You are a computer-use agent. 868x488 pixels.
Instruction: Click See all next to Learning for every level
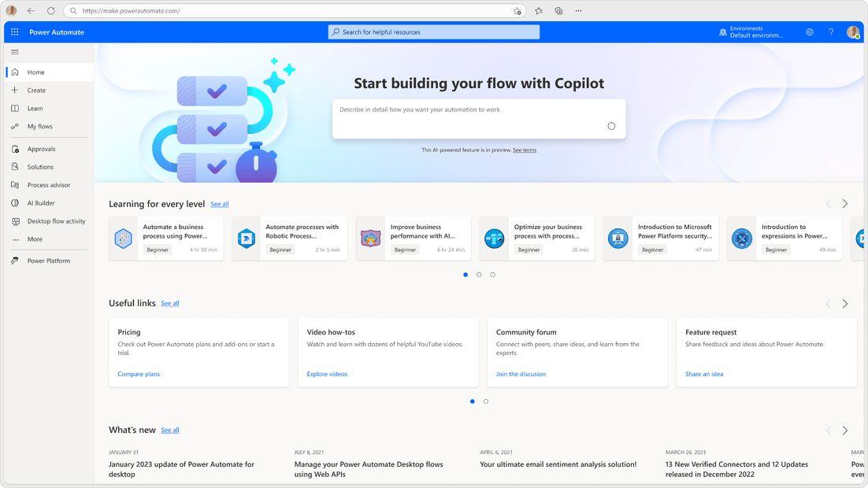click(220, 204)
